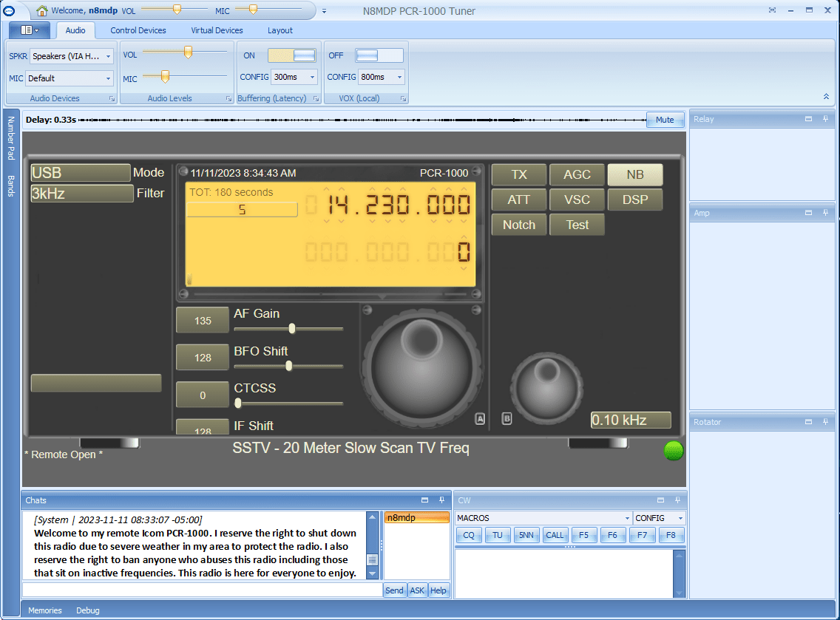Open the VOX (Local) dialog launcher

click(x=403, y=98)
